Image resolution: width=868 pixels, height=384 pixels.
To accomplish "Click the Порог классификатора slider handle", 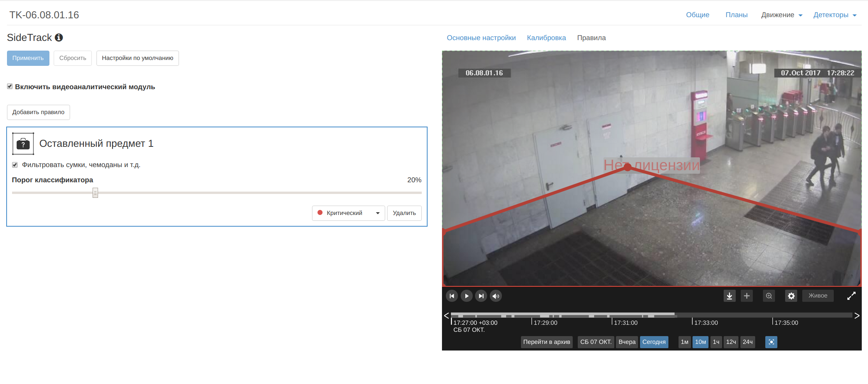I will point(95,193).
